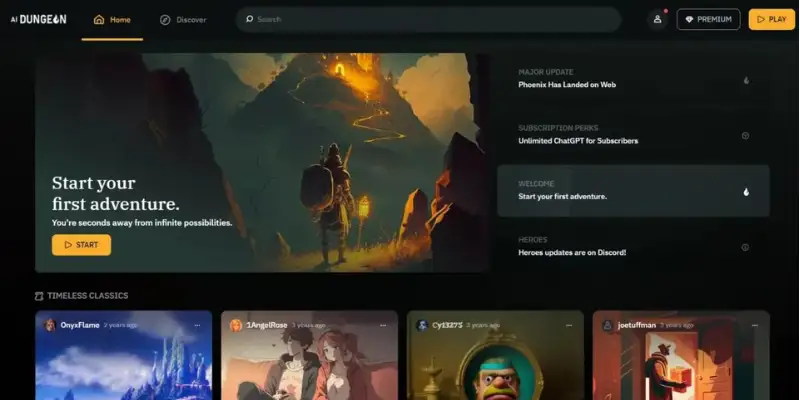
Task: Click the AI Dungeon logo
Action: tap(38, 19)
